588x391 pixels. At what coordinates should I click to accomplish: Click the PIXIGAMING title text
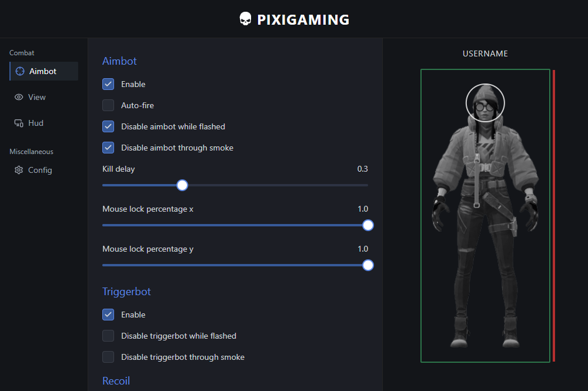click(303, 19)
